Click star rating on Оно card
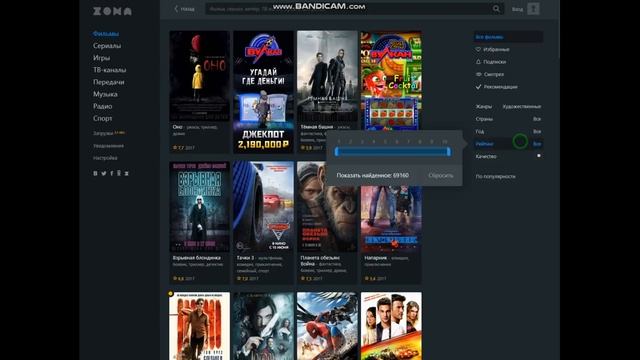The height and width of the screenshot is (360, 640). coord(179,147)
